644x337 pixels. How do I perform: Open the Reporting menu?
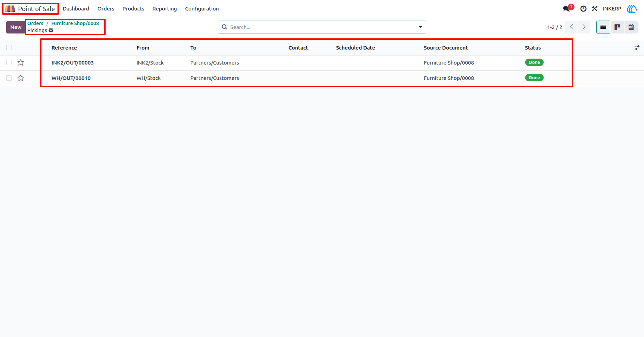click(164, 9)
